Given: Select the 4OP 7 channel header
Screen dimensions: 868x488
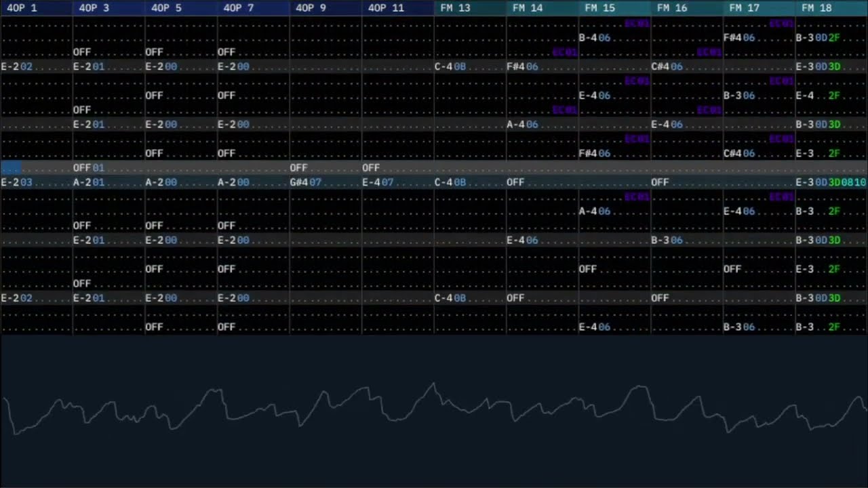Looking at the screenshot, I should point(253,8).
